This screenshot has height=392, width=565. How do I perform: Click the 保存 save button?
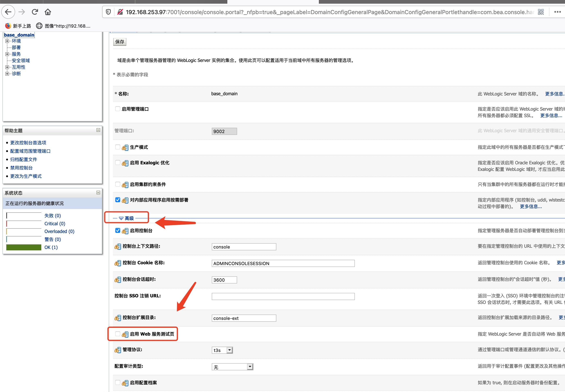[120, 42]
